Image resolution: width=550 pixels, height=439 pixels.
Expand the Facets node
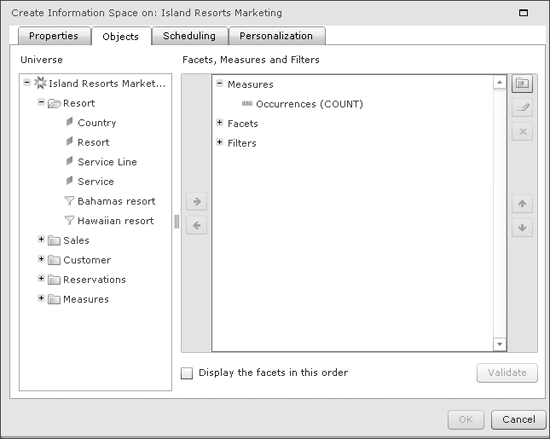point(220,123)
